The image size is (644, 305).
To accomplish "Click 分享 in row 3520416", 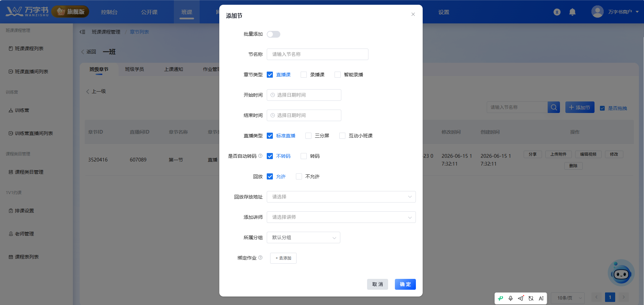I will (532, 154).
